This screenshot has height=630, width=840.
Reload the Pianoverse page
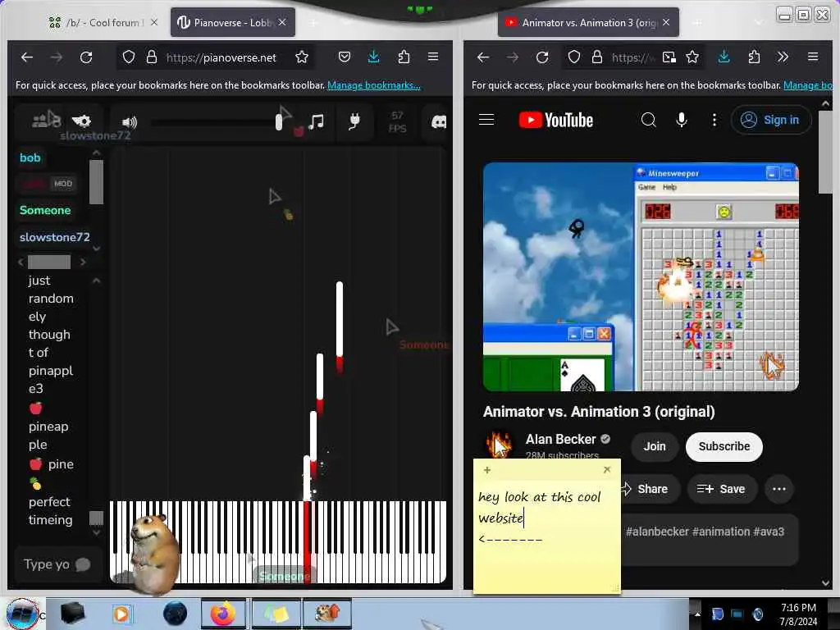(x=85, y=57)
